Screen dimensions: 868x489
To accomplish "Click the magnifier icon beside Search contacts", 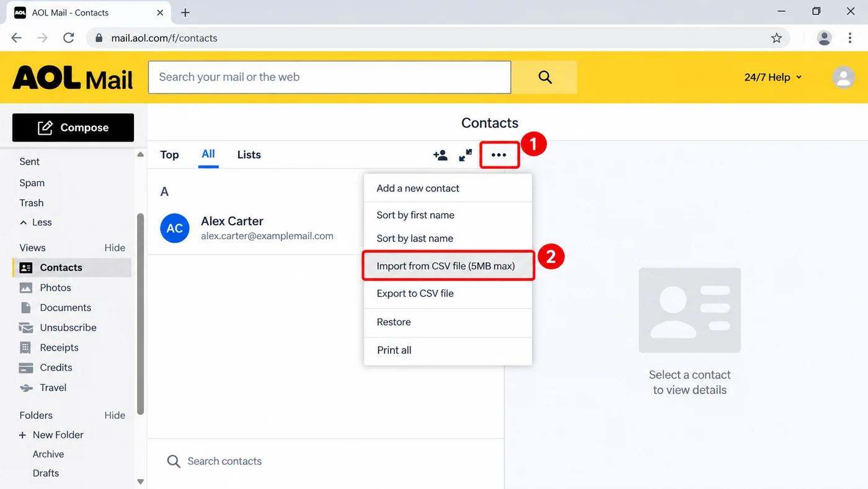I will coord(174,461).
